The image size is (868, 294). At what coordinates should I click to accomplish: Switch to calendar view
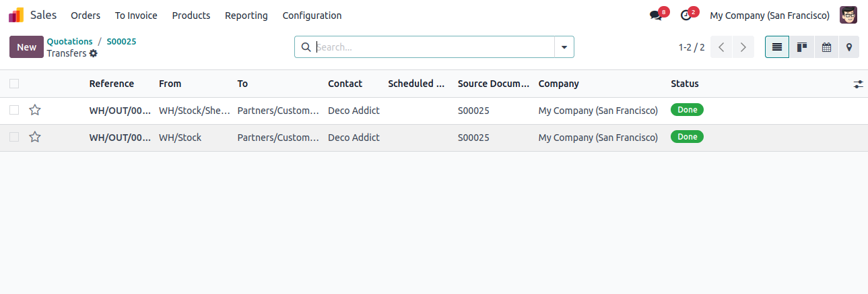tap(826, 47)
